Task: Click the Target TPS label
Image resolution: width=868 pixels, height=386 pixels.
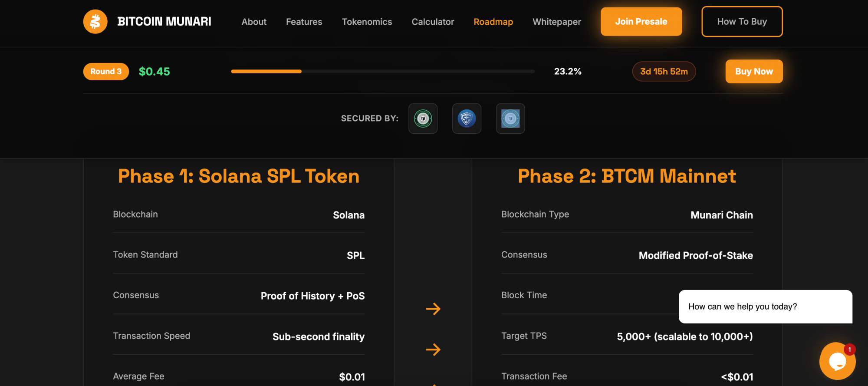Action: pyautogui.click(x=524, y=336)
